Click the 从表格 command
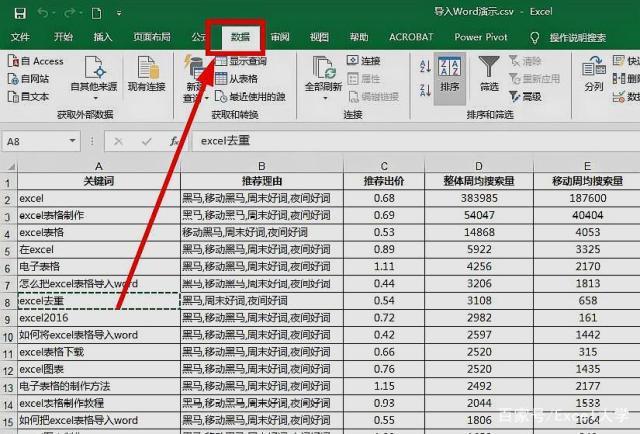This screenshot has height=434, width=640. (237, 78)
